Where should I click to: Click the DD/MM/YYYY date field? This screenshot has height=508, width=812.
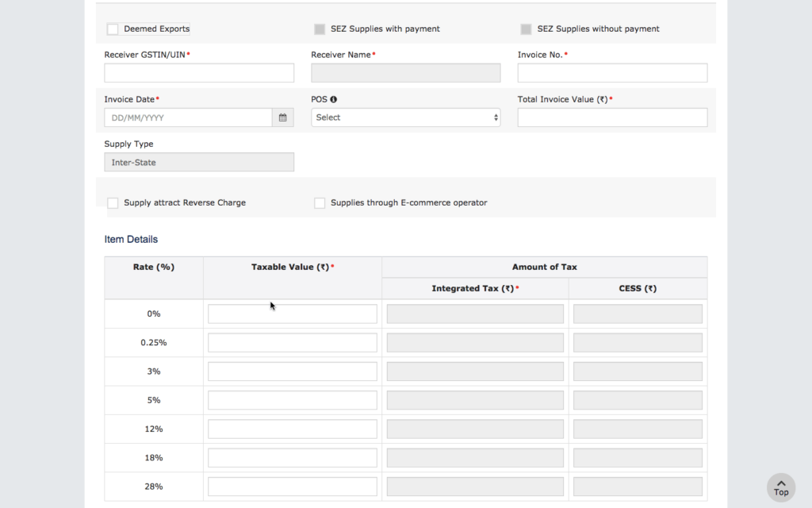click(187, 117)
